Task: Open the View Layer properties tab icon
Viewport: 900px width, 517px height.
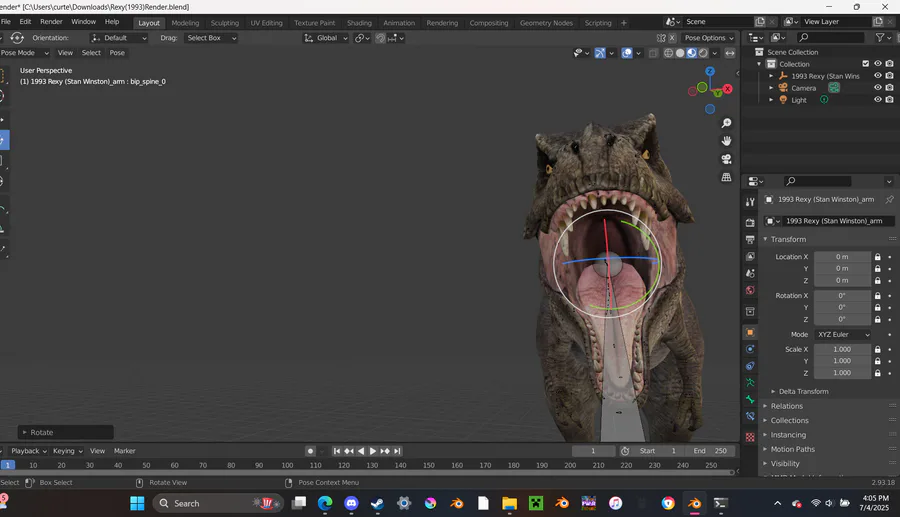Action: [x=750, y=256]
